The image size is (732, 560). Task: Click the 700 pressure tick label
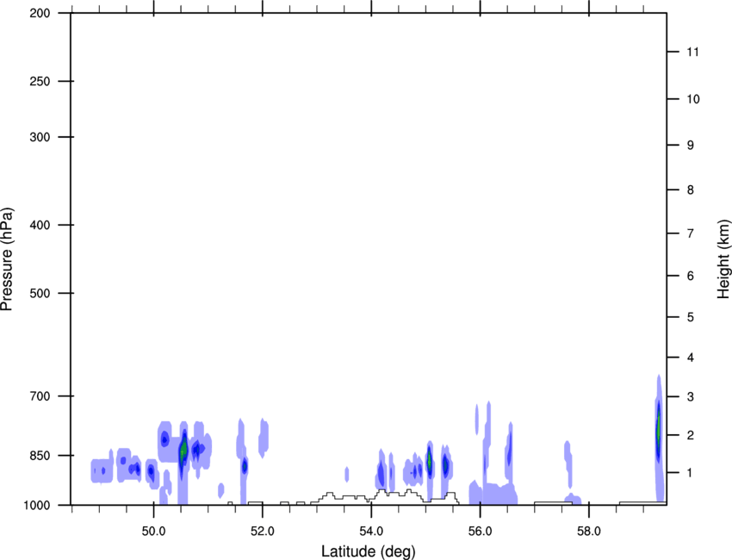[40, 396]
